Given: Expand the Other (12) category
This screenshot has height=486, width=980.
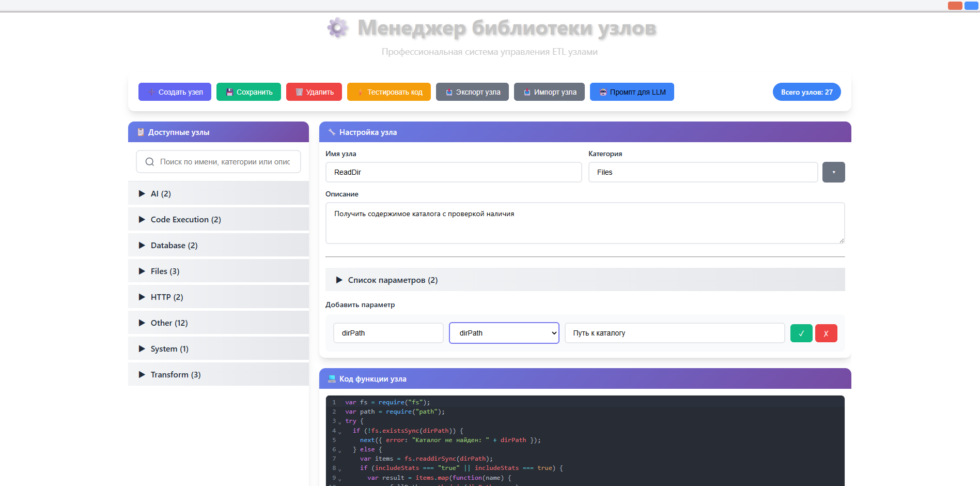Looking at the screenshot, I should 219,323.
